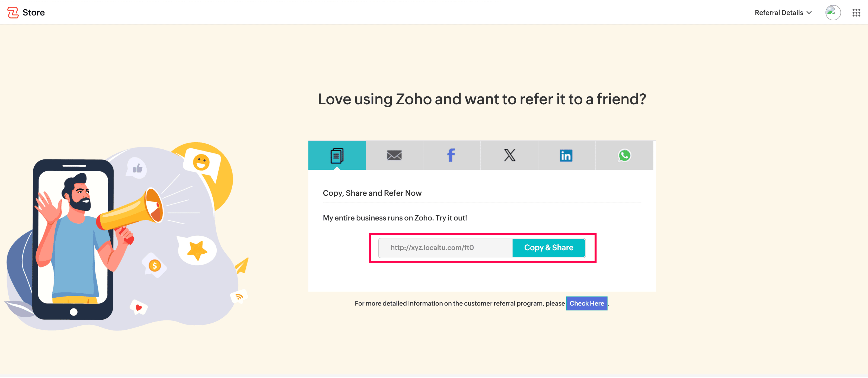
Task: Click the Zoho Store logo icon
Action: (x=12, y=12)
